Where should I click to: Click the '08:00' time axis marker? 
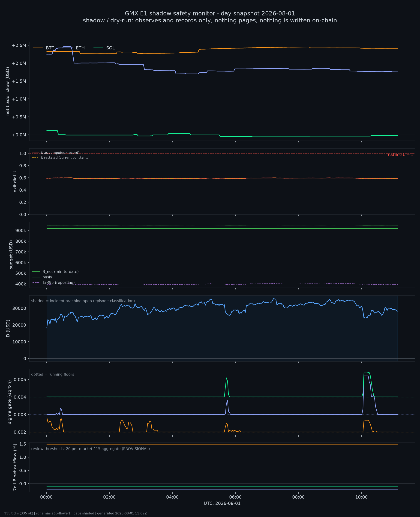tap(298, 497)
